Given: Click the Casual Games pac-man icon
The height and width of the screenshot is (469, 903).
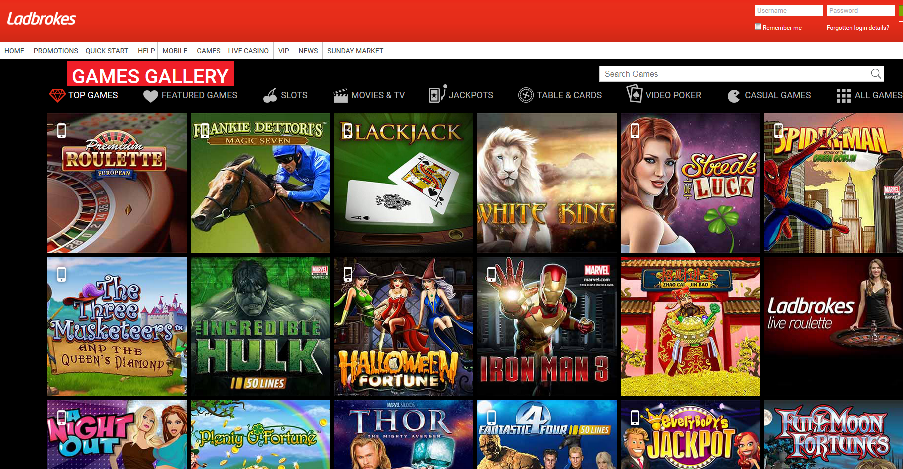Looking at the screenshot, I should 734,96.
